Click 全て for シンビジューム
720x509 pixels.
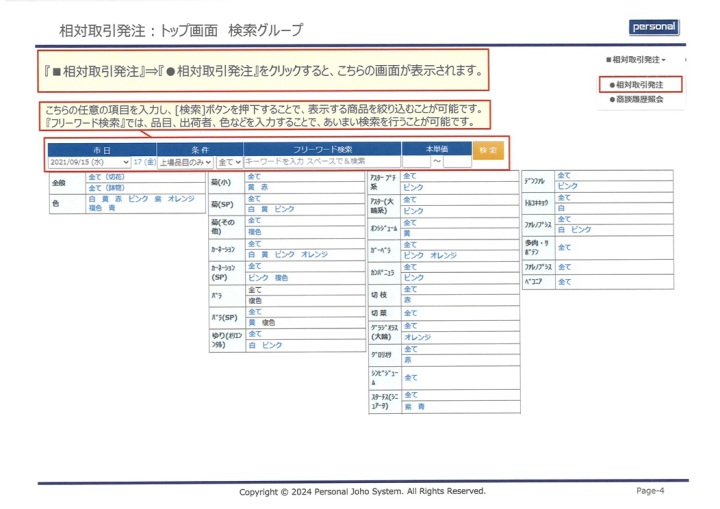coord(411,378)
